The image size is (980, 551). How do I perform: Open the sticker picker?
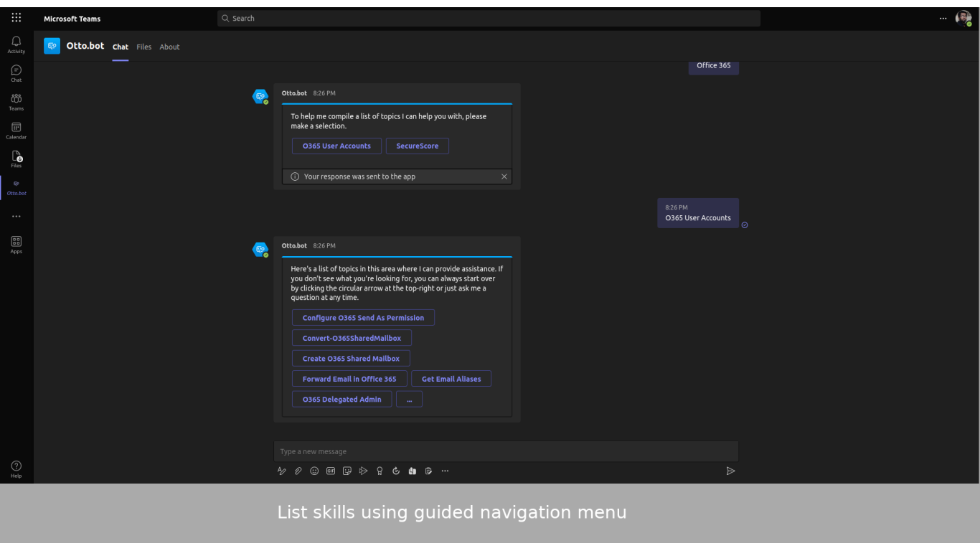coord(347,471)
